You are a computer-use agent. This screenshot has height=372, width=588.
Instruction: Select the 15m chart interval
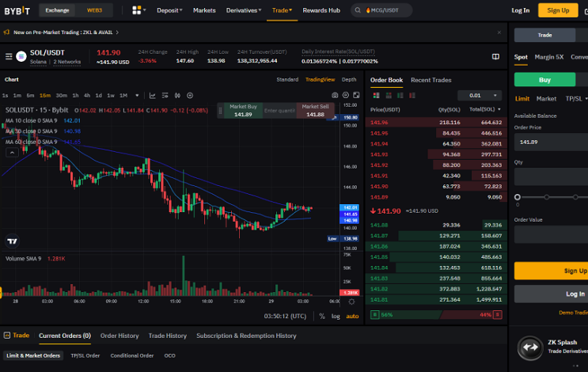tap(45, 96)
